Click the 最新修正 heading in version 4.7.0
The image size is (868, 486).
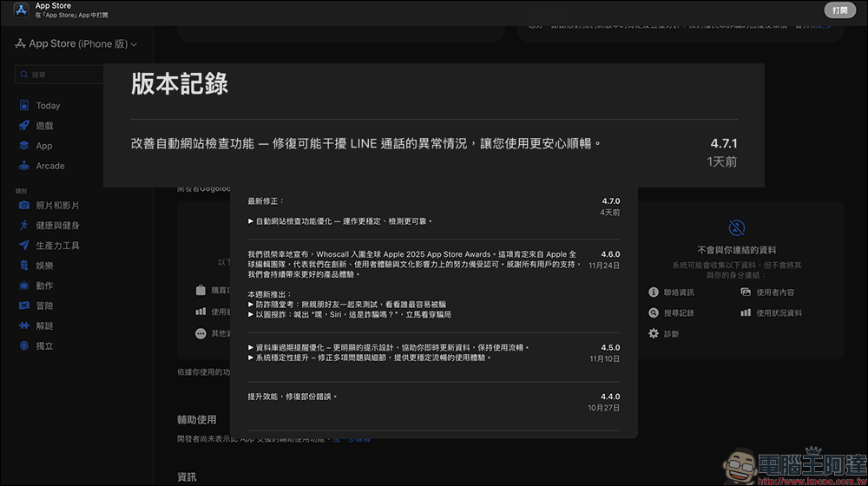pyautogui.click(x=266, y=201)
